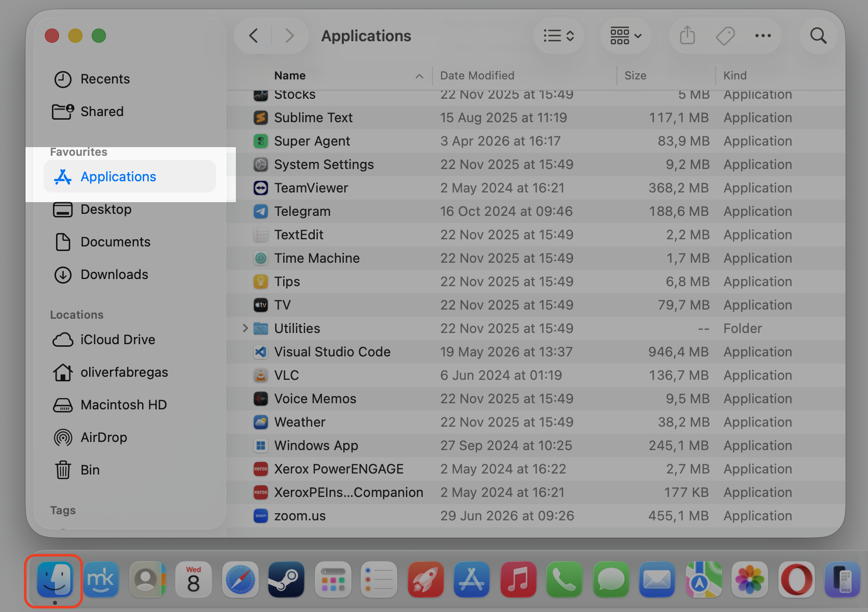Select the Time Machine app icon
The height and width of the screenshot is (612, 868).
pos(261,258)
